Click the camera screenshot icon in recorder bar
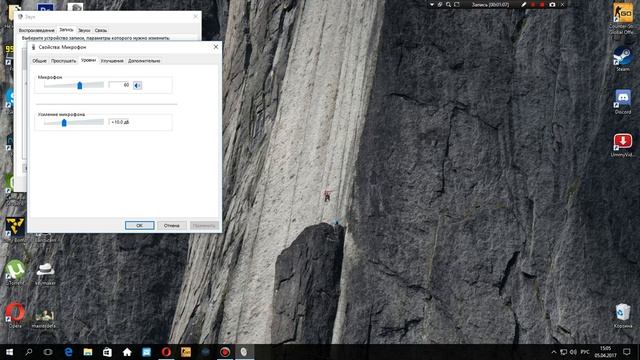This screenshot has height=360, width=640. pyautogui.click(x=552, y=4)
